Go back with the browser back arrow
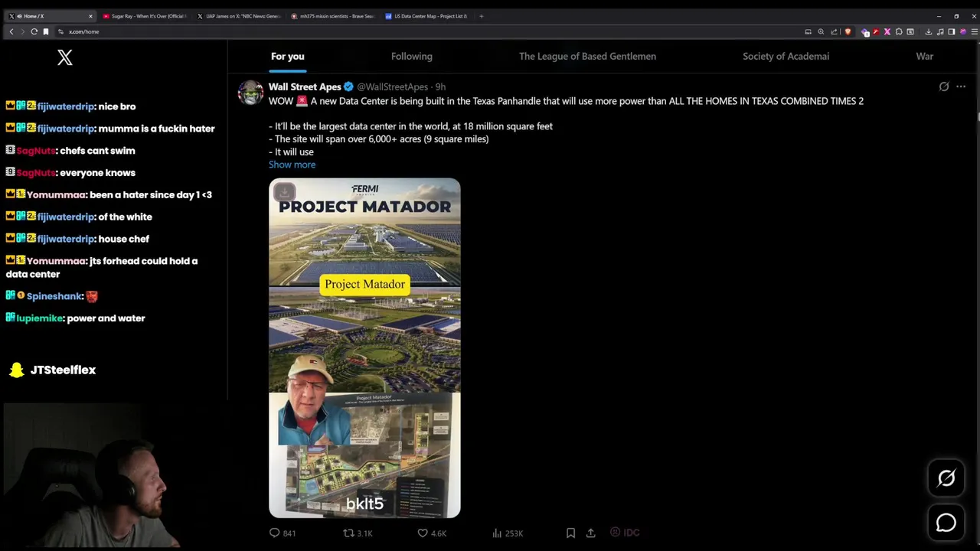 11,31
